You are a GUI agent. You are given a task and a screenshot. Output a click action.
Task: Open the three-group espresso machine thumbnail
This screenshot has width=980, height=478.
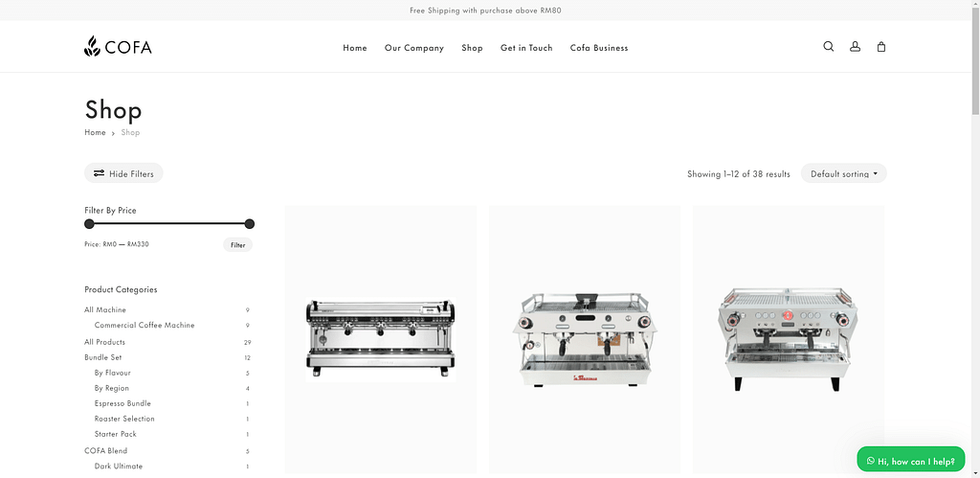(381, 339)
